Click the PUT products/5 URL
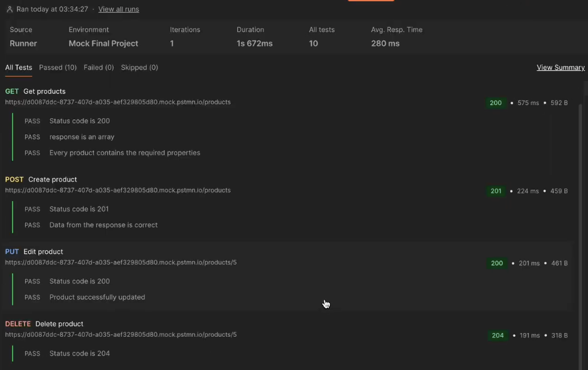 click(x=120, y=263)
